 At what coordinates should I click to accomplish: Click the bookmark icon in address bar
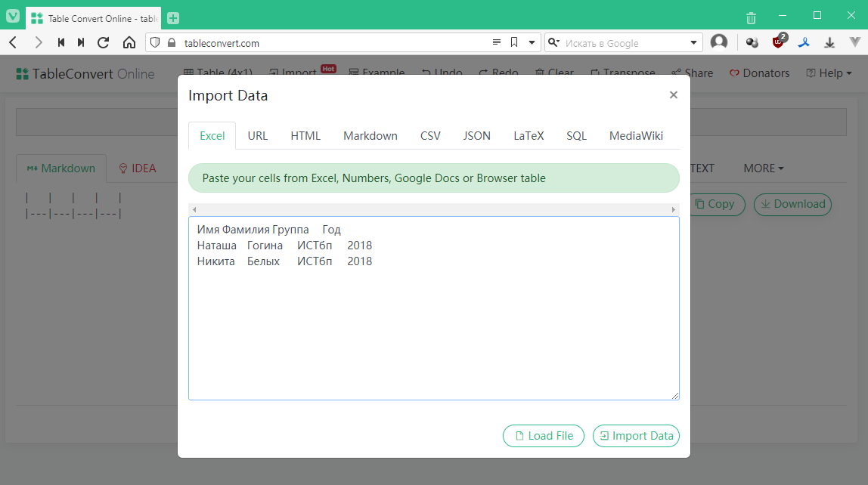pyautogui.click(x=514, y=43)
